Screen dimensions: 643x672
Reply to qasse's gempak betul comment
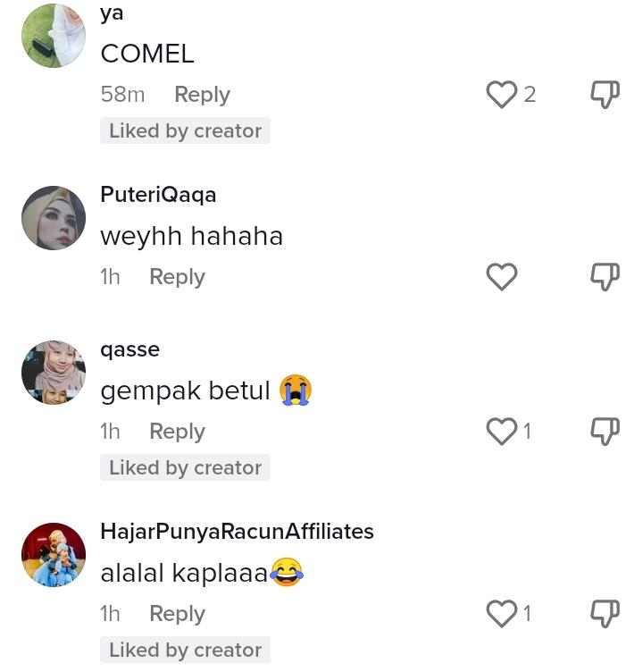177,432
